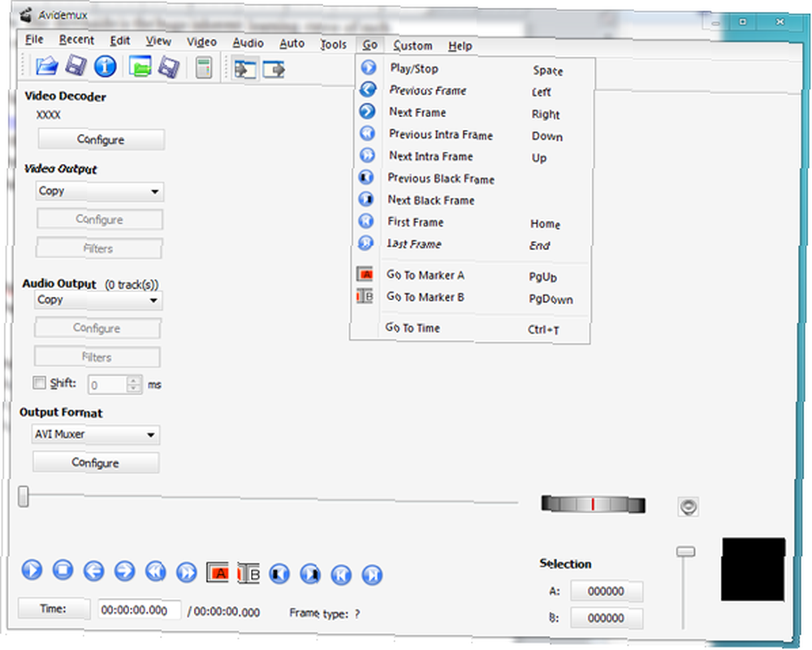Viewport: 812px width, 650px height.
Task: Jump to previous intra frame in bottom bar
Action: [x=155, y=572]
